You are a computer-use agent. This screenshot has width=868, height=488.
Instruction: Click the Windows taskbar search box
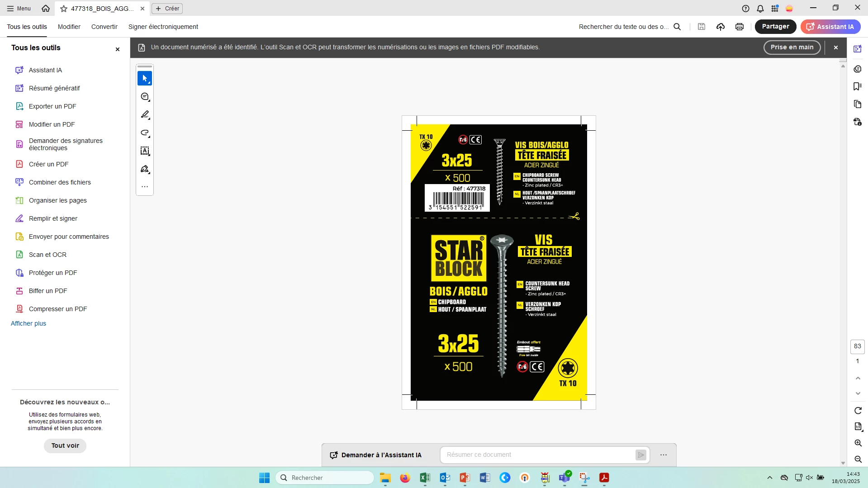click(x=325, y=478)
